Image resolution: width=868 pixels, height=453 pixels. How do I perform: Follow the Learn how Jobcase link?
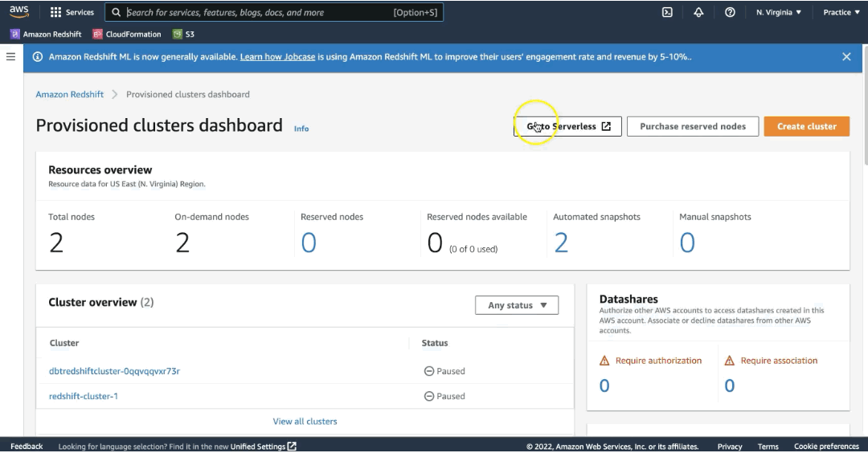coord(277,57)
